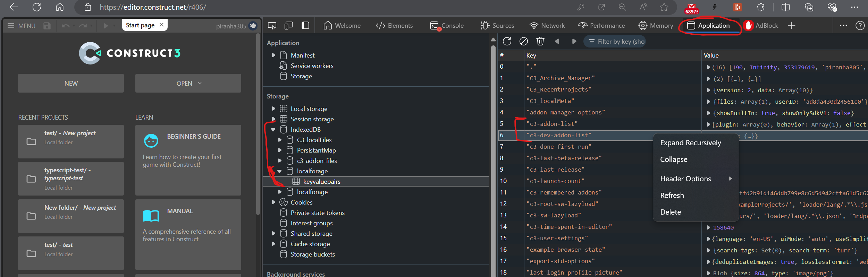Open piranha305 account avatar
Image resolution: width=868 pixels, height=277 pixels.
(253, 26)
